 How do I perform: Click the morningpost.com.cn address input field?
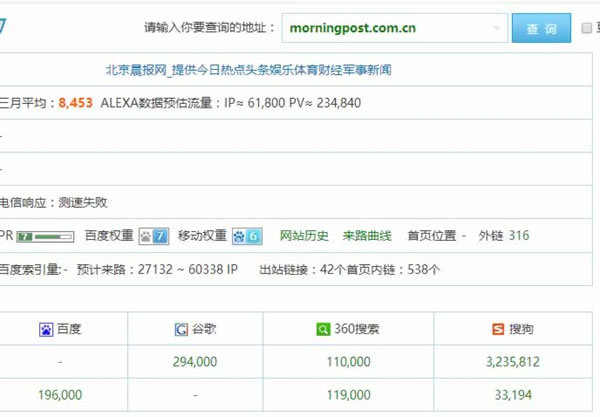tap(395, 28)
